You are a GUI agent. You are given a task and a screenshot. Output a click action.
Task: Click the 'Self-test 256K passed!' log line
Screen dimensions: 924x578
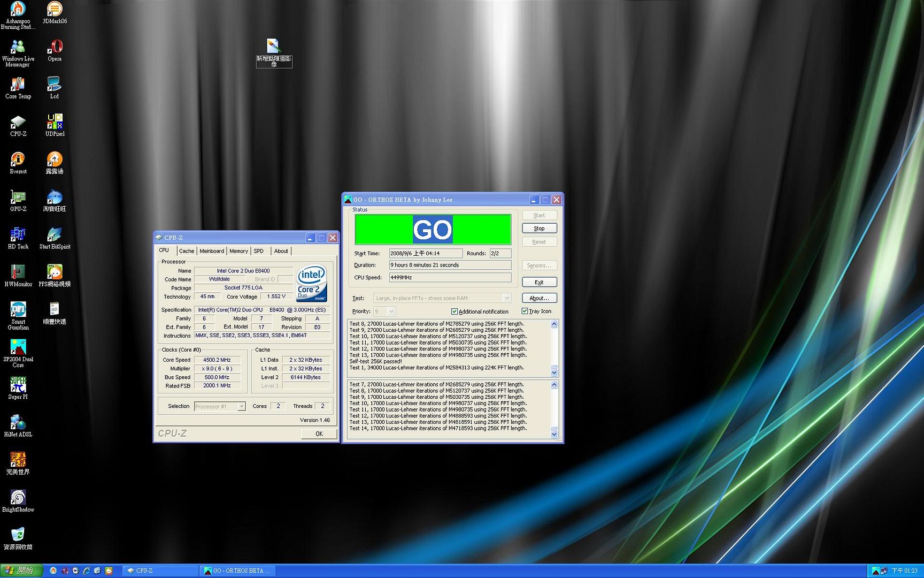tap(376, 361)
